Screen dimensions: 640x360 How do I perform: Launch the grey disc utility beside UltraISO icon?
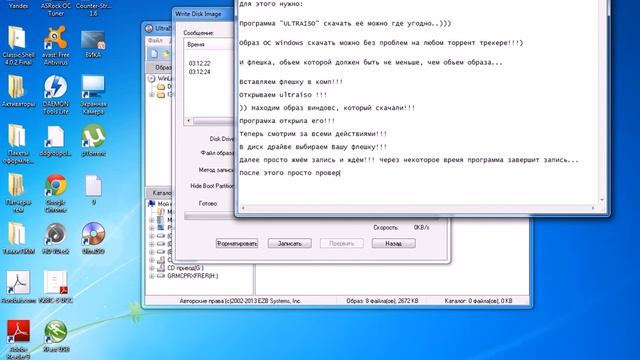click(x=56, y=238)
